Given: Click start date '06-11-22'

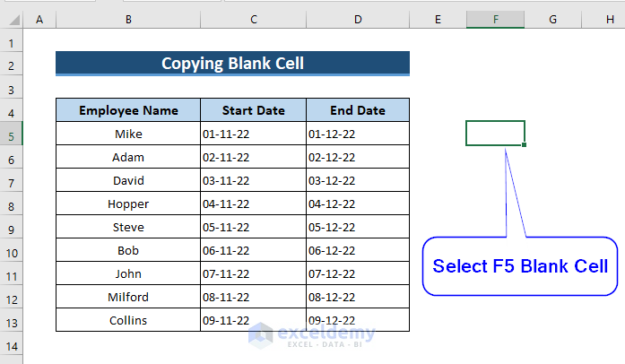Looking at the screenshot, I should click(253, 250).
